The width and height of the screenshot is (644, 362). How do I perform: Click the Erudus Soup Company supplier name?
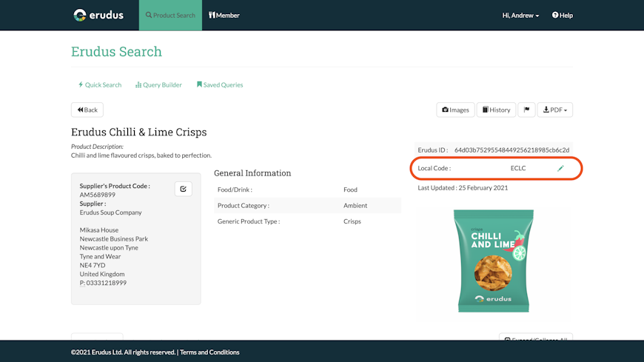110,212
